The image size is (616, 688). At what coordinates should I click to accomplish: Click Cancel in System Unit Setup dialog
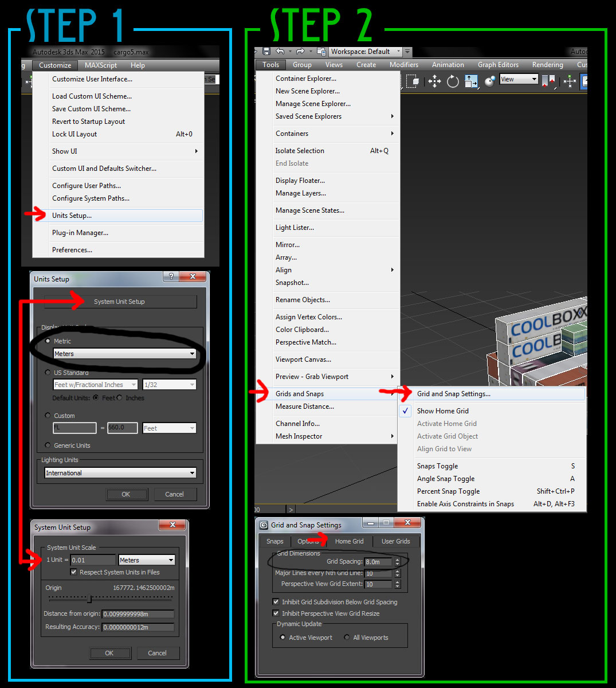pyautogui.click(x=157, y=653)
